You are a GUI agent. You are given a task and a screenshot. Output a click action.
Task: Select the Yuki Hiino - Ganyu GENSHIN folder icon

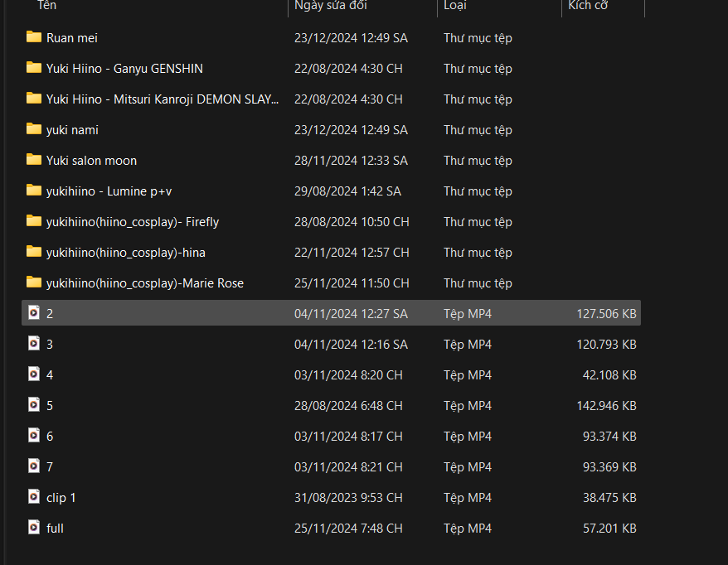[x=34, y=68]
